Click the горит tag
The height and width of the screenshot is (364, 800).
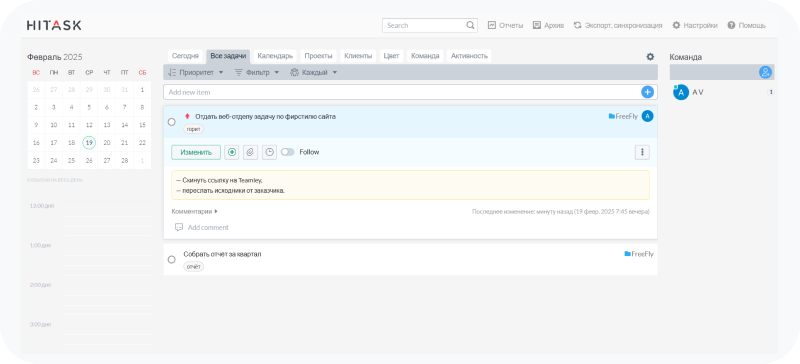coord(193,129)
